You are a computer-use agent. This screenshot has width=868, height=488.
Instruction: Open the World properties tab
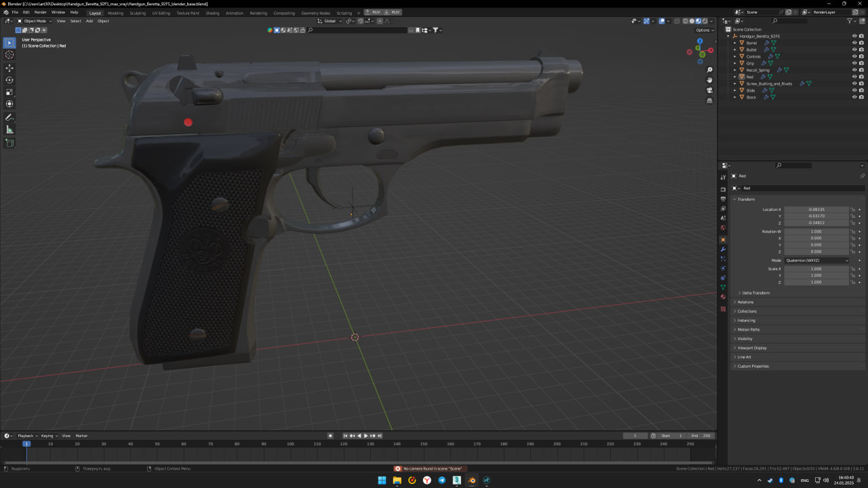723,227
